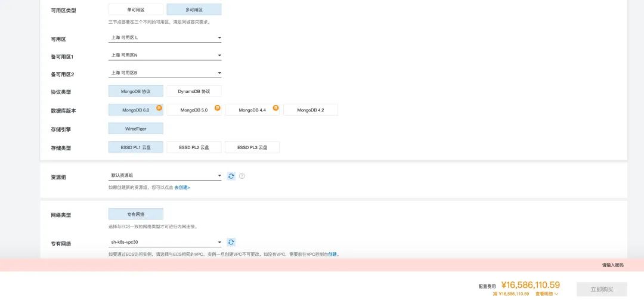Refresh the VPC network list
The width and height of the screenshot is (644, 307).
(x=231, y=242)
